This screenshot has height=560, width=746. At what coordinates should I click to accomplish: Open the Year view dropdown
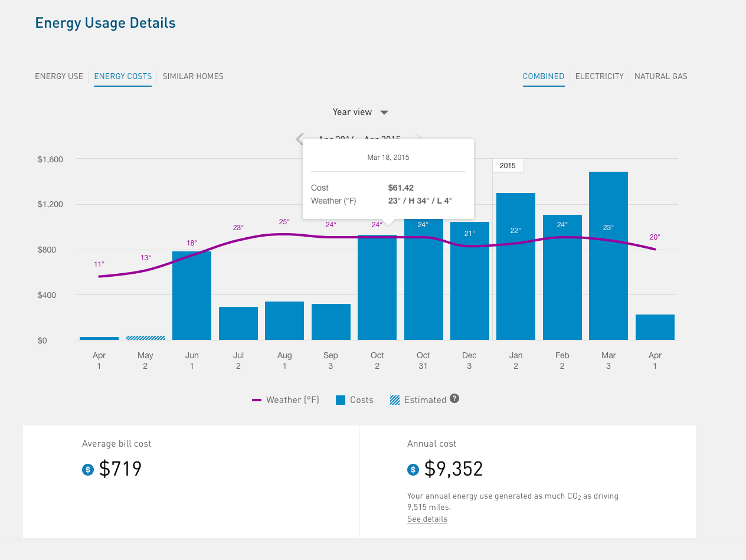(x=360, y=112)
